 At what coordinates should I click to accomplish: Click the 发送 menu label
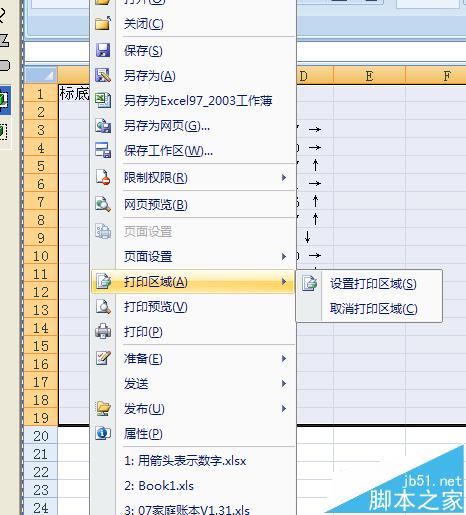coord(136,384)
